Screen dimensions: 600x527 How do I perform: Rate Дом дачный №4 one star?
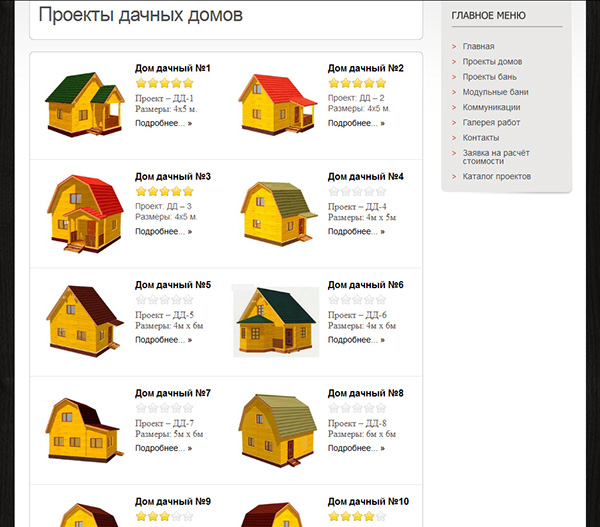click(334, 191)
